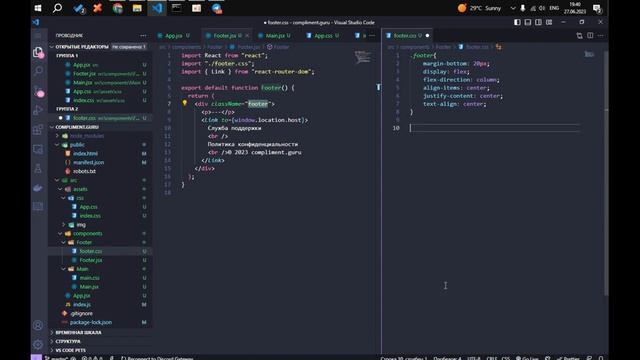Open the Testing flask icon
This screenshot has width=640, height=360.
[x=38, y=168]
